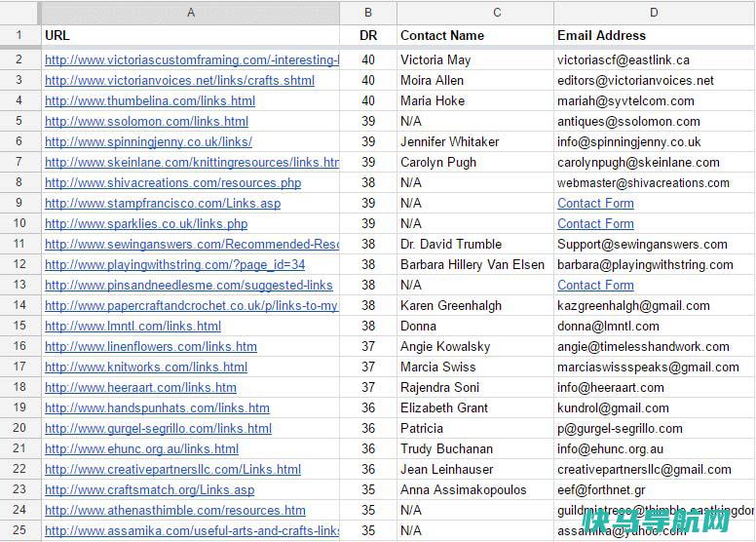Viewport: 756px width, 542px height.
Task: Open the creativepartnersllc.com Links URL
Action: pos(172,469)
